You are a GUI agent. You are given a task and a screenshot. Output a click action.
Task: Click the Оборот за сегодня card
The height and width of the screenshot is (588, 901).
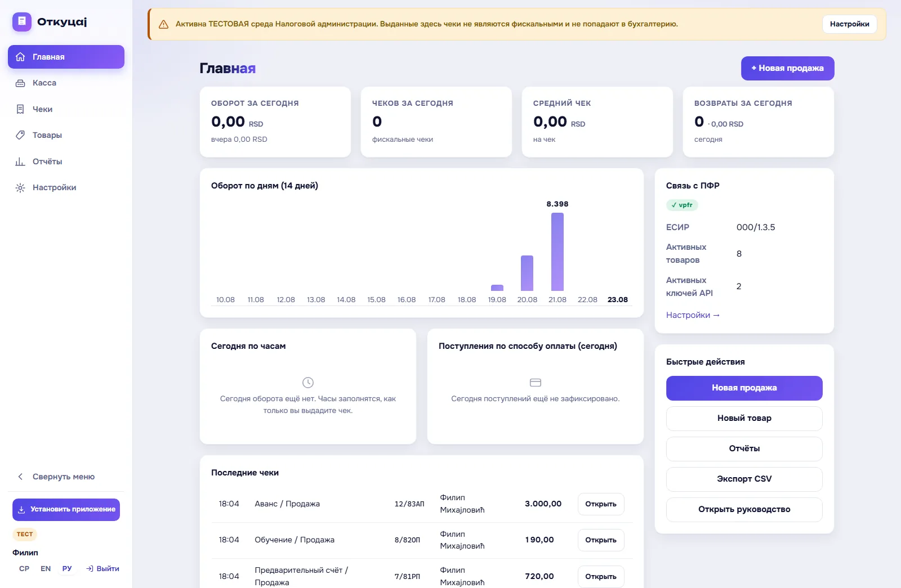pos(275,122)
